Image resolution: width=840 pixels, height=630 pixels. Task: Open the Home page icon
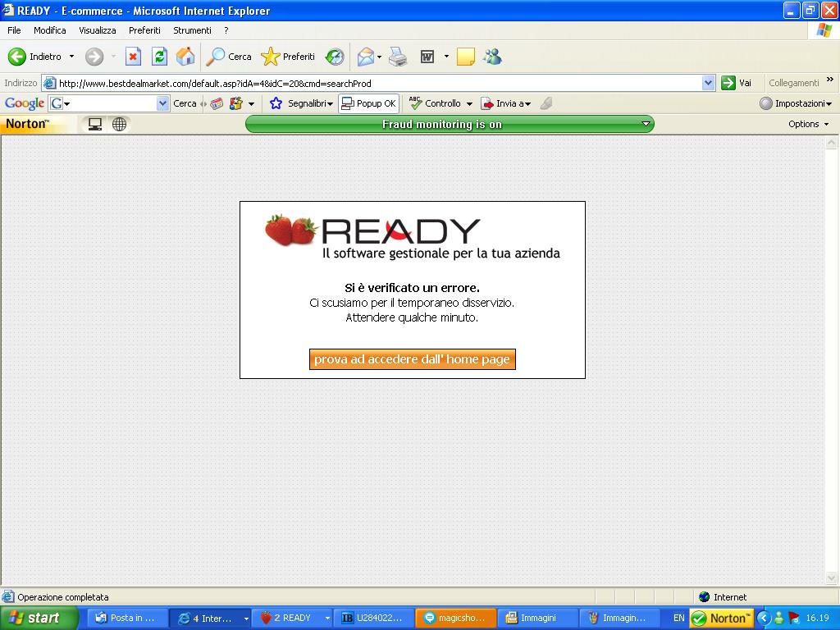185,57
